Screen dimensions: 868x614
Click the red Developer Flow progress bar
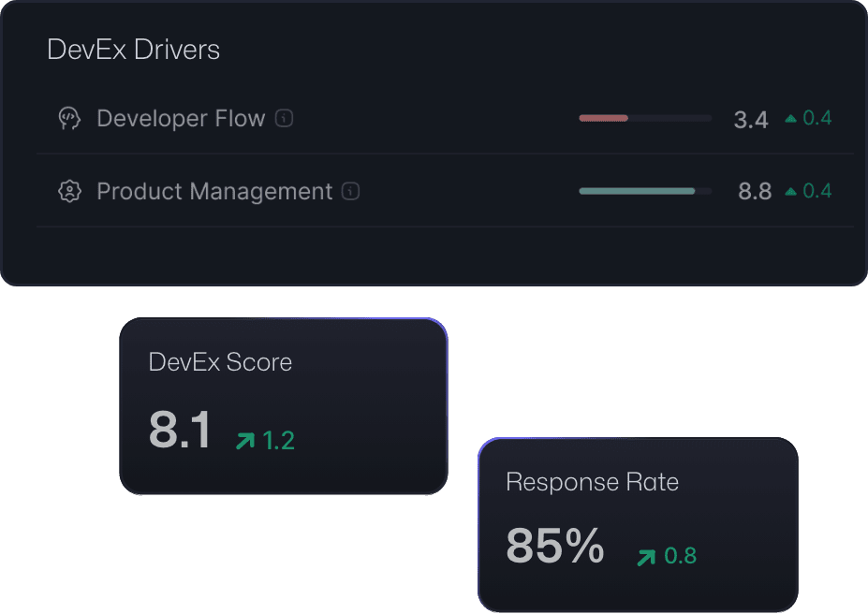click(x=604, y=119)
